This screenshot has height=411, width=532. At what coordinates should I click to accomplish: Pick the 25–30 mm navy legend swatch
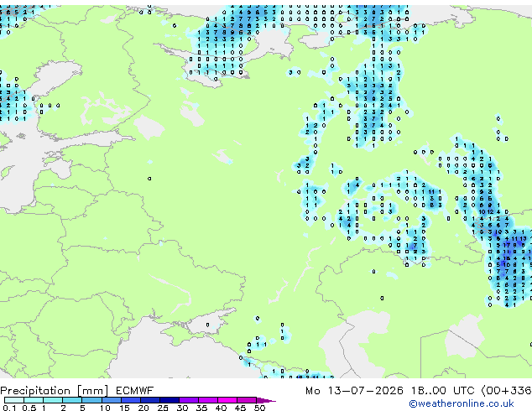click(x=169, y=400)
